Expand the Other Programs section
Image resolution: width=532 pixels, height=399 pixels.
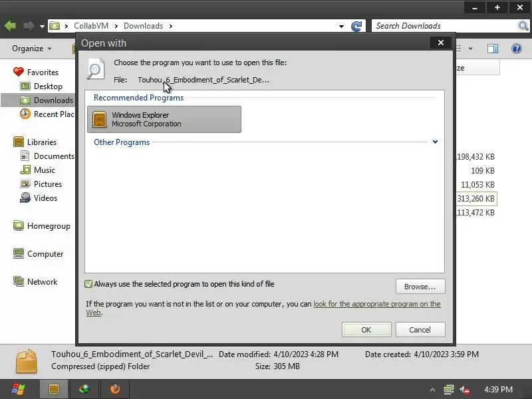pos(435,142)
